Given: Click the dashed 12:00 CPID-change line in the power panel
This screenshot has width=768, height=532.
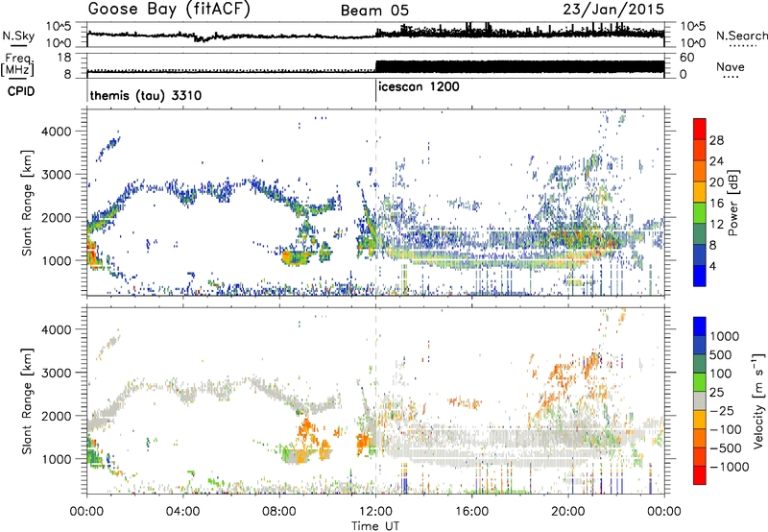Looking at the screenshot, I should (375, 203).
